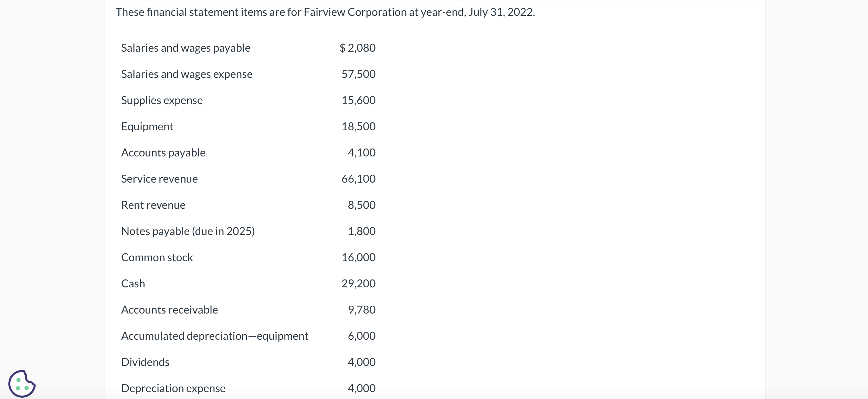Click the Rent revenue label
Screen dimensions: 868x399
pos(153,205)
